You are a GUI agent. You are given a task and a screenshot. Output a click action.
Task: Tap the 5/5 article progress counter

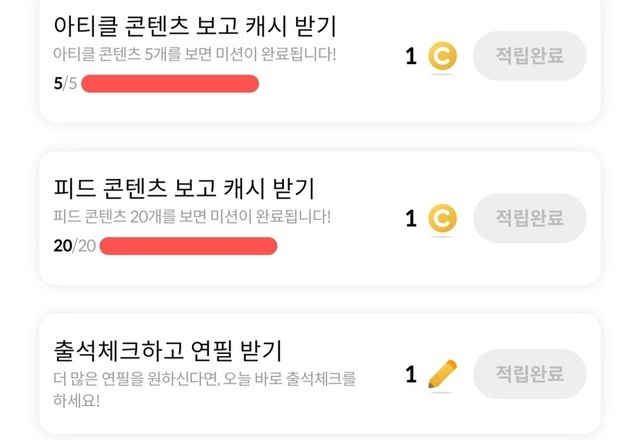click(64, 83)
